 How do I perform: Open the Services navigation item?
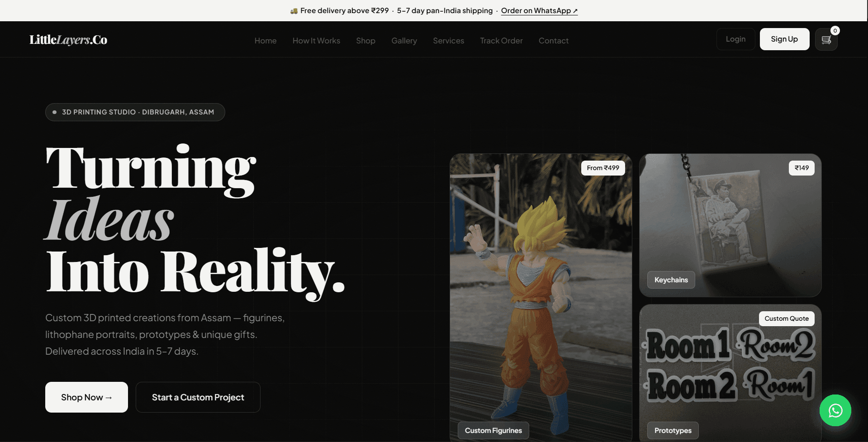(448, 41)
